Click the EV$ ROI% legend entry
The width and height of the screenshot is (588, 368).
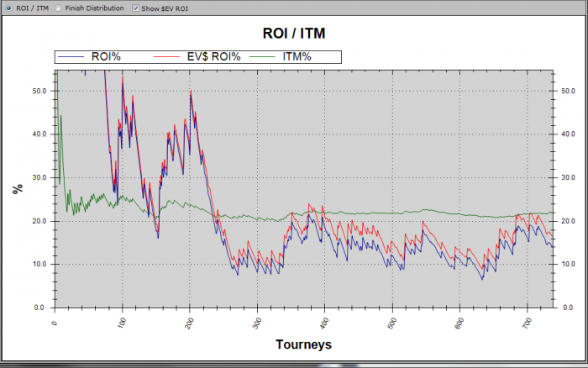[197, 56]
